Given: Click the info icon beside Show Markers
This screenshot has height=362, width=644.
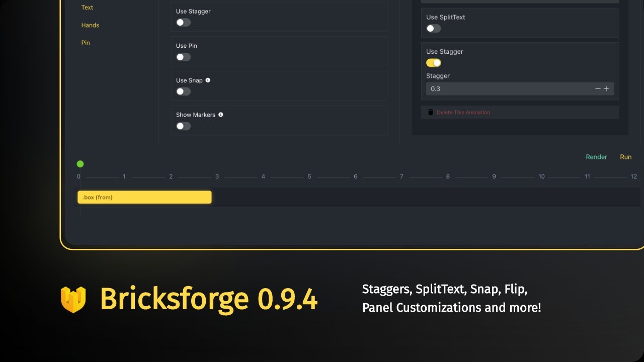Looking at the screenshot, I should [220, 115].
